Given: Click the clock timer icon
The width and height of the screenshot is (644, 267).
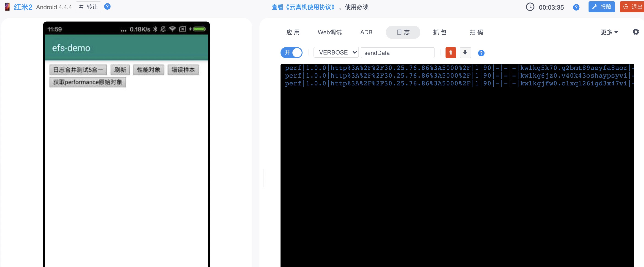Looking at the screenshot, I should 530,7.
